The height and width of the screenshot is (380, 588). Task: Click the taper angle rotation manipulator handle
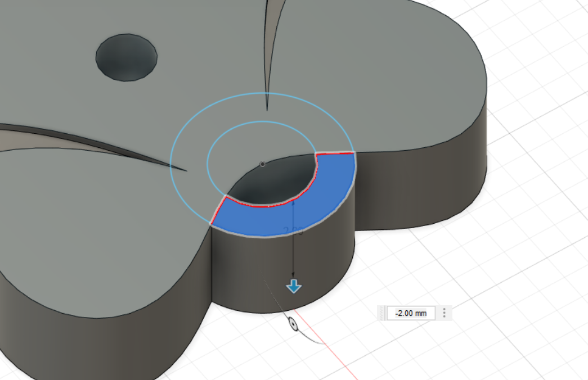coord(293,323)
